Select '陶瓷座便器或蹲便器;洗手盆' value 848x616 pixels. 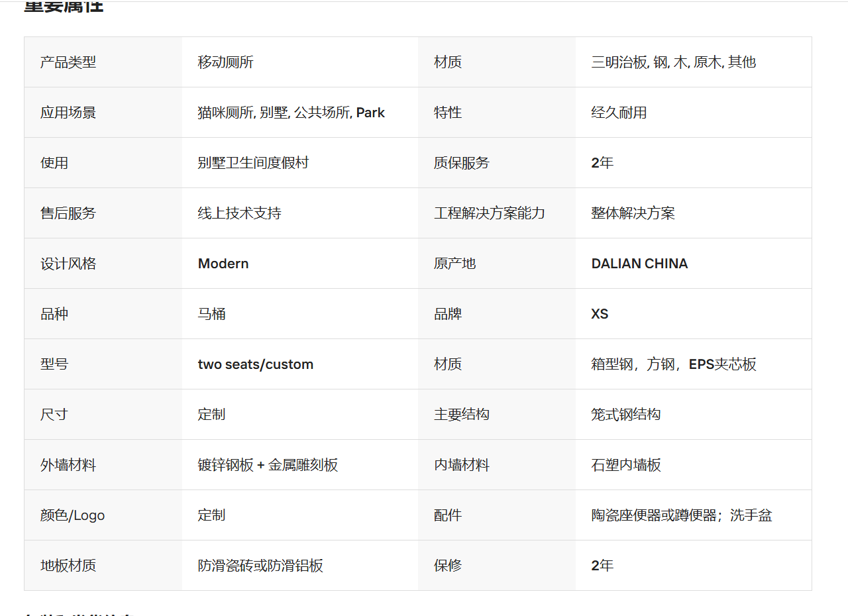(682, 515)
